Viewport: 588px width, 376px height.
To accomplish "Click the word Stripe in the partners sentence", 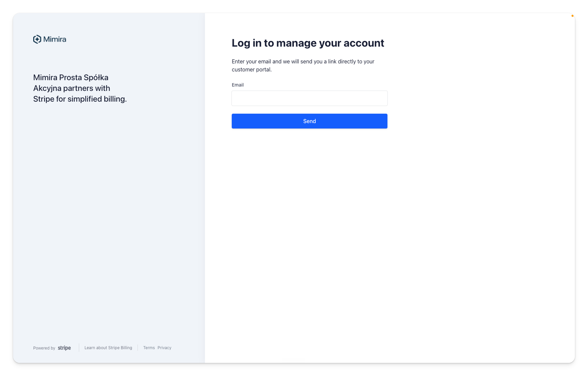I will pyautogui.click(x=44, y=99).
